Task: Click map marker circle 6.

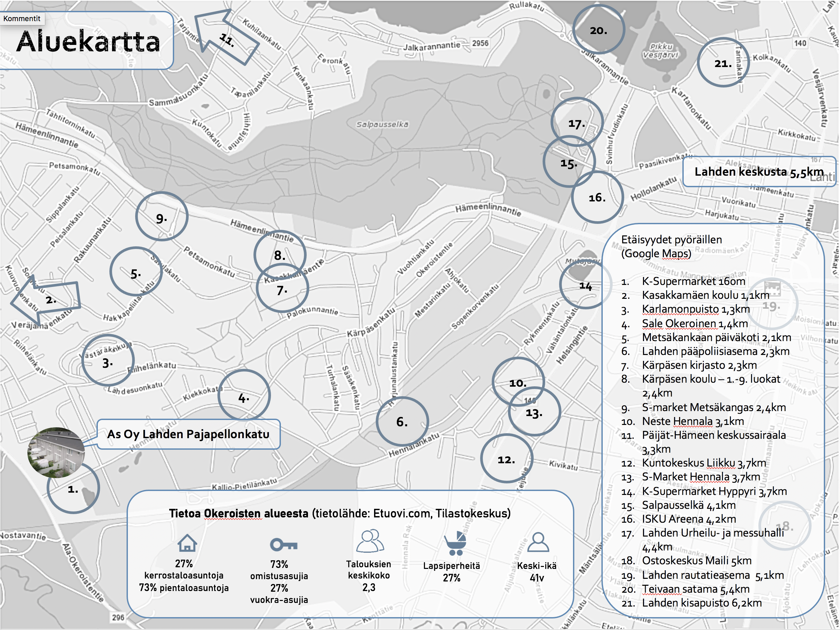Action: 402,422
